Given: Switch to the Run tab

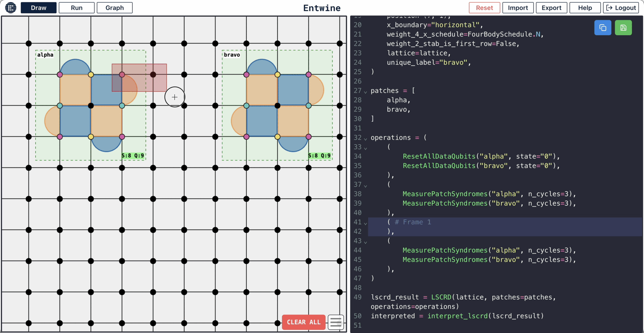Looking at the screenshot, I should 76,8.
